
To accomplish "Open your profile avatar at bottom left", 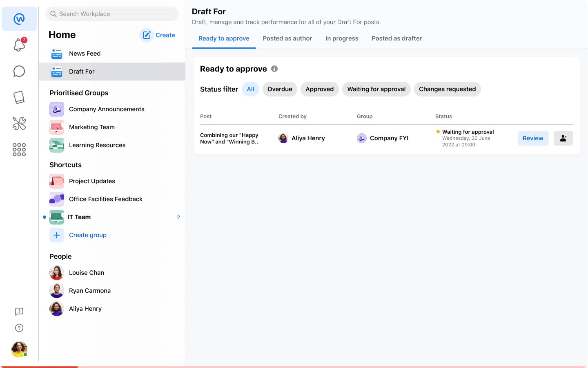I will (x=19, y=349).
